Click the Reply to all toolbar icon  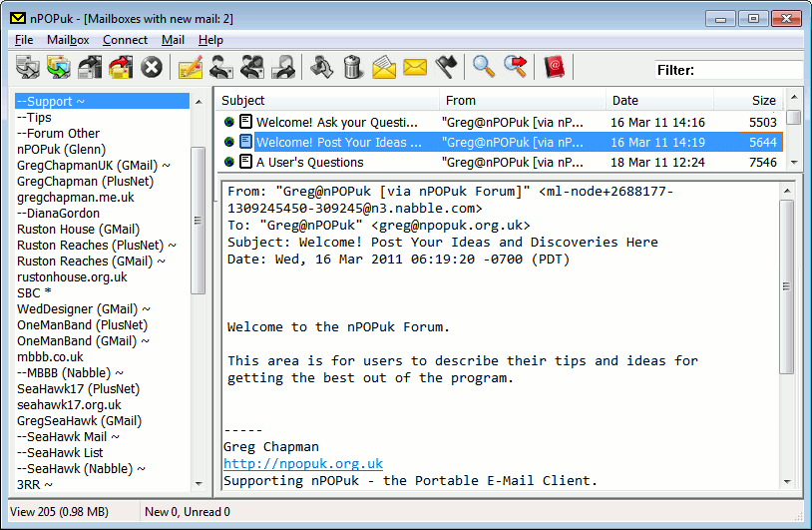point(252,67)
